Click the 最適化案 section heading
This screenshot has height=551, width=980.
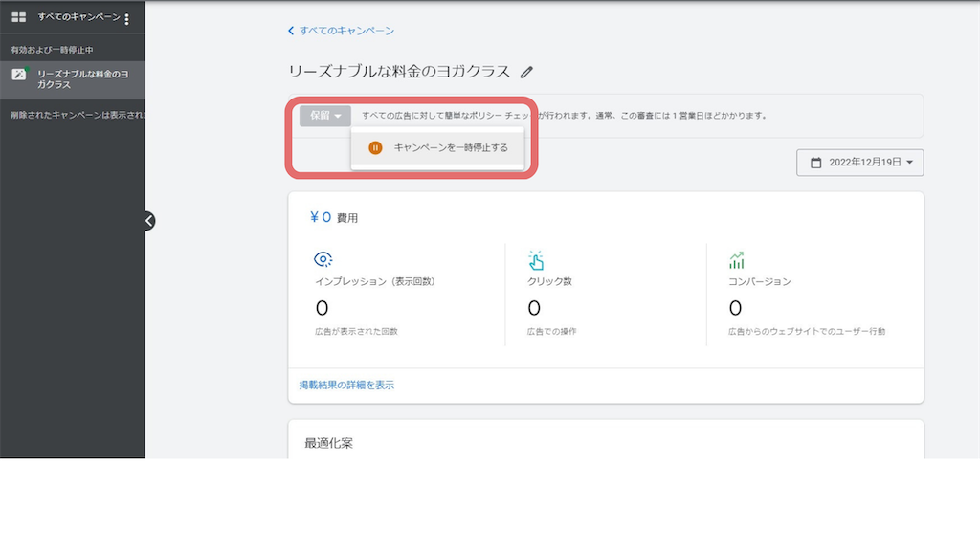(x=329, y=443)
